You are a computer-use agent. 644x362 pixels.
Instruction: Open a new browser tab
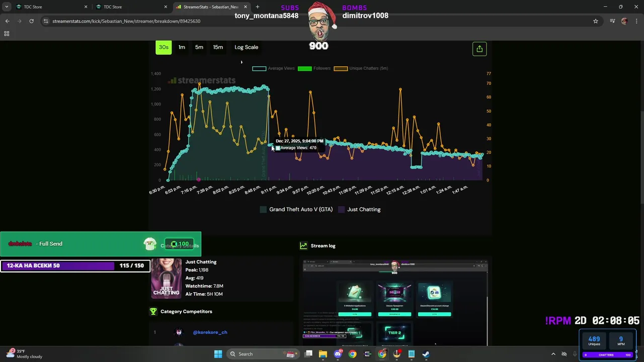coord(258,7)
